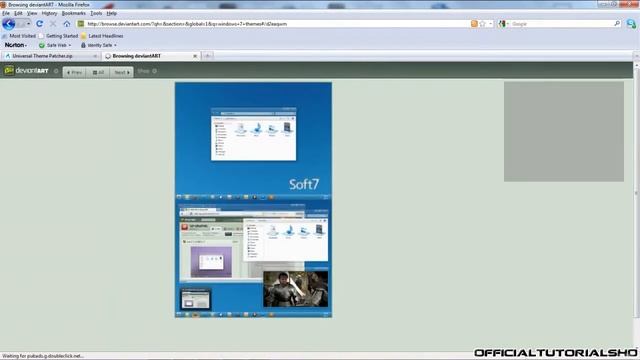
Task: Open the back/forward history dropdown arrow
Action: click(28, 24)
